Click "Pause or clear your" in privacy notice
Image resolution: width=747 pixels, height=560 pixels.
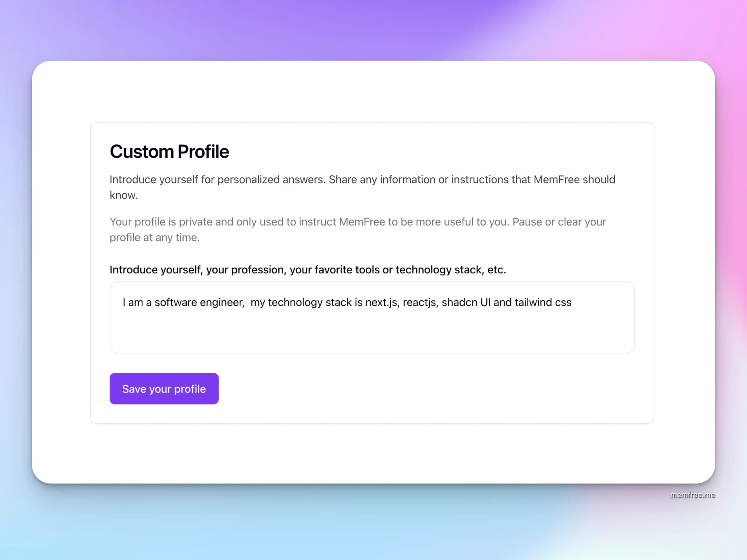coord(559,222)
